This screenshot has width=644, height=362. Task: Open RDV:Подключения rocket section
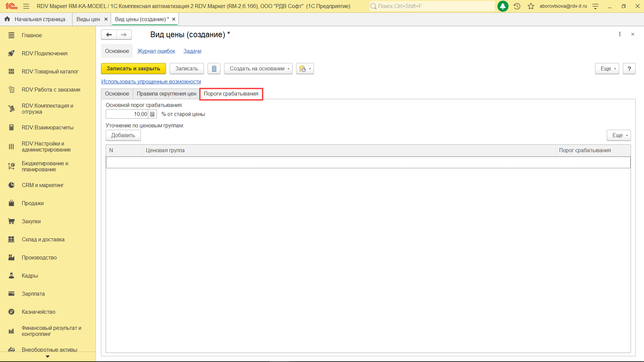(x=44, y=53)
